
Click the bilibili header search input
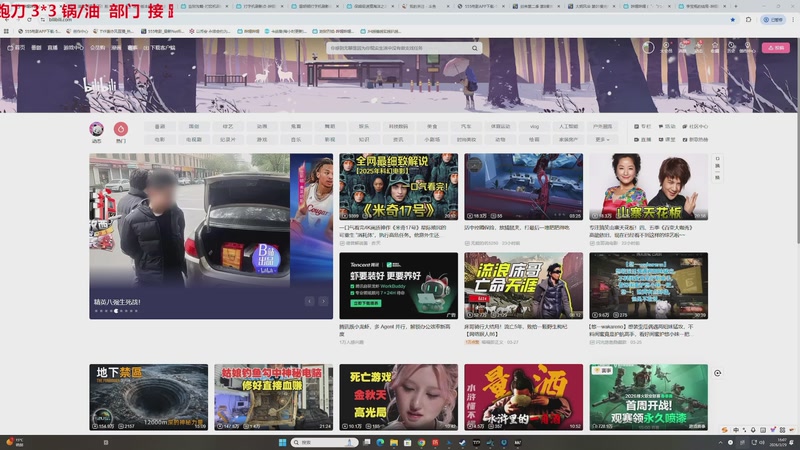point(398,48)
